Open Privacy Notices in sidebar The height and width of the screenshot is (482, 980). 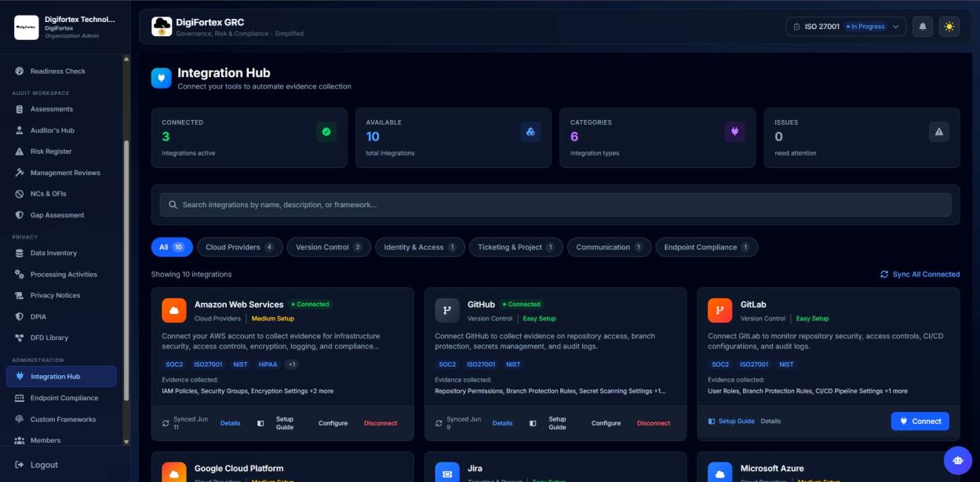(x=61, y=296)
